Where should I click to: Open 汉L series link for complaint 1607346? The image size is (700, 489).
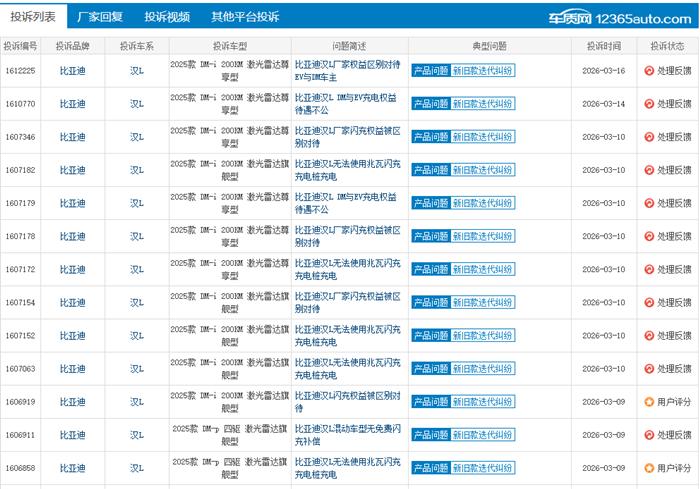point(136,137)
